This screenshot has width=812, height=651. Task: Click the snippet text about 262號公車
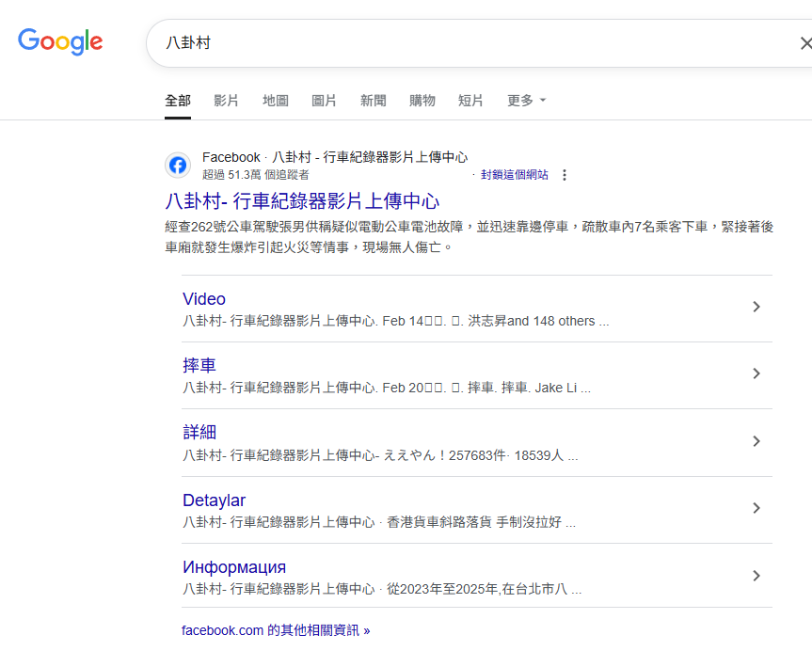pos(470,237)
